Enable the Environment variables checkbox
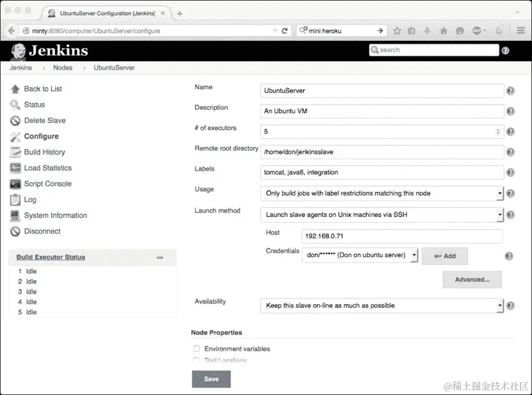This screenshot has width=532, height=395. (x=196, y=349)
